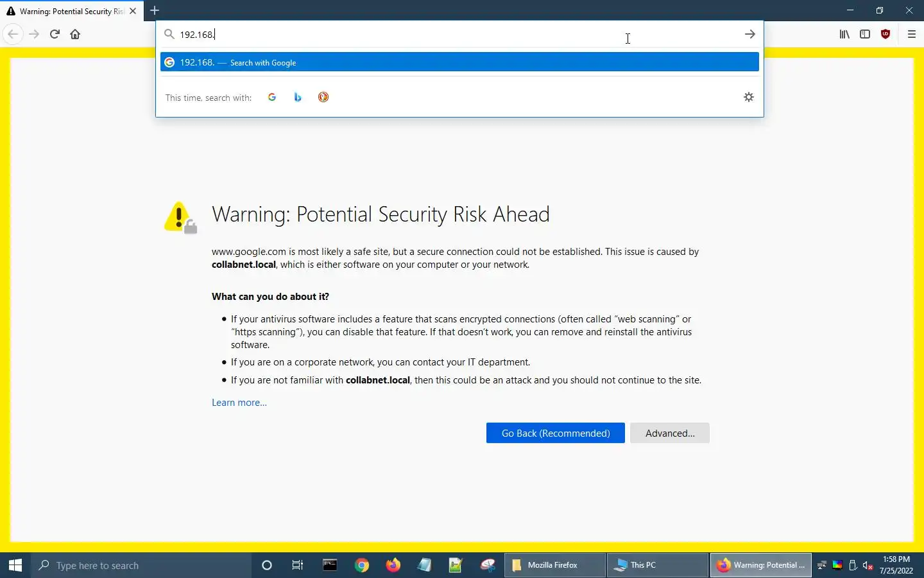
Task: Open a new tab with plus button
Action: point(155,11)
